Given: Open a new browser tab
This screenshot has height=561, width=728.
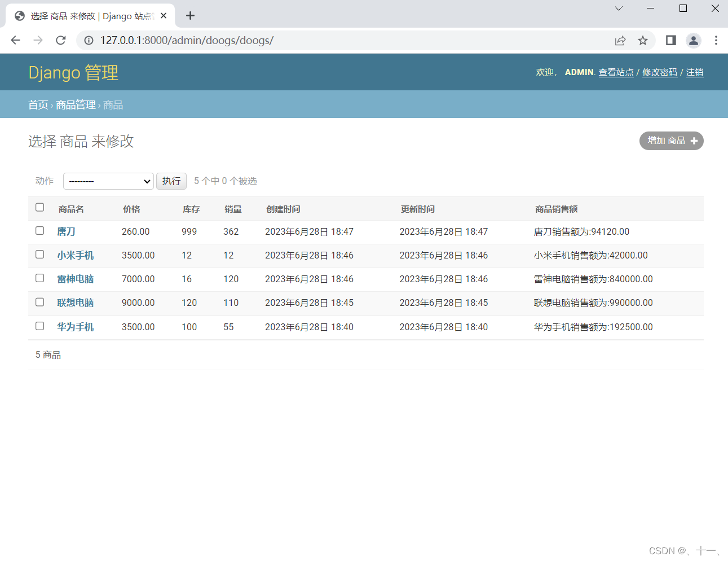Looking at the screenshot, I should point(190,16).
